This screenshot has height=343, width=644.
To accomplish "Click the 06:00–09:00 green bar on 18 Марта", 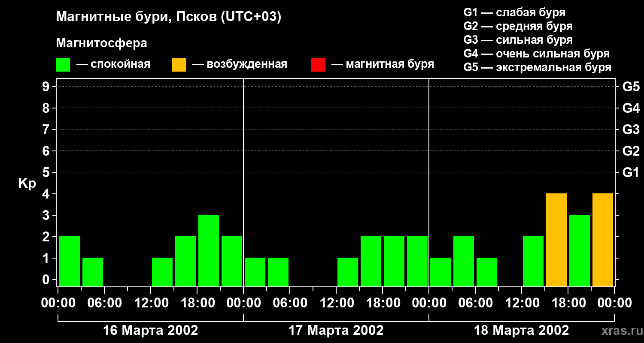I will point(487,272).
